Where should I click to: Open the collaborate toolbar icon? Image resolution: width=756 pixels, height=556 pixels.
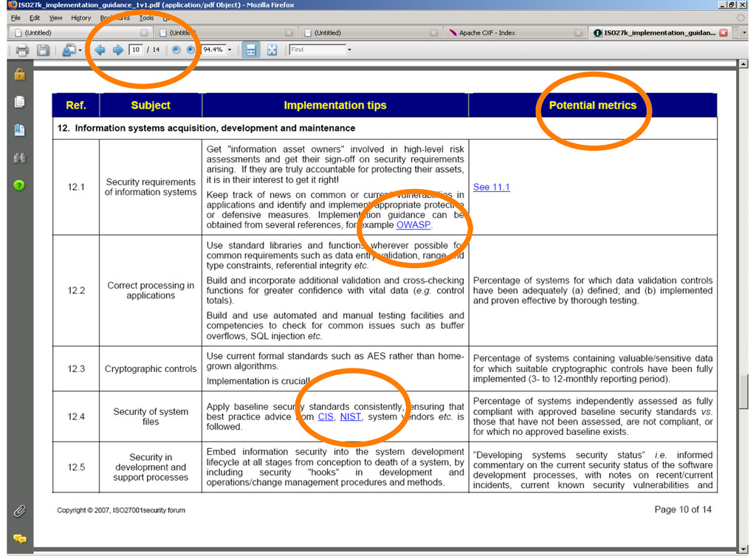pos(69,49)
